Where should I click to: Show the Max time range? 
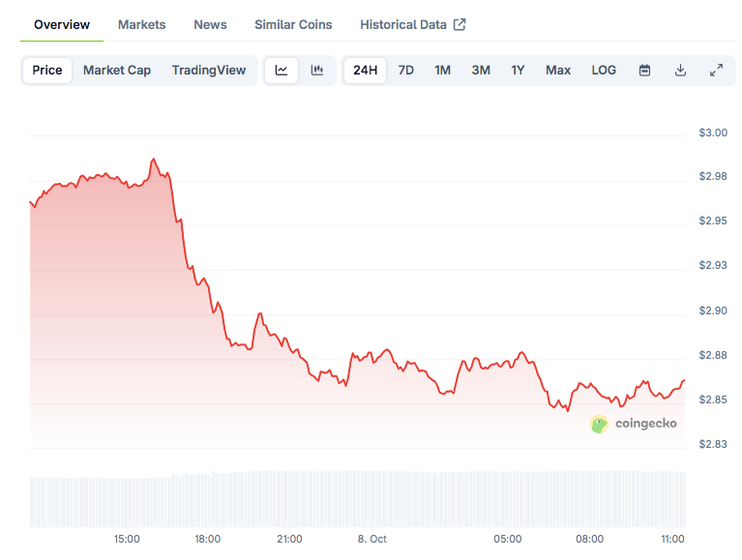tap(558, 71)
